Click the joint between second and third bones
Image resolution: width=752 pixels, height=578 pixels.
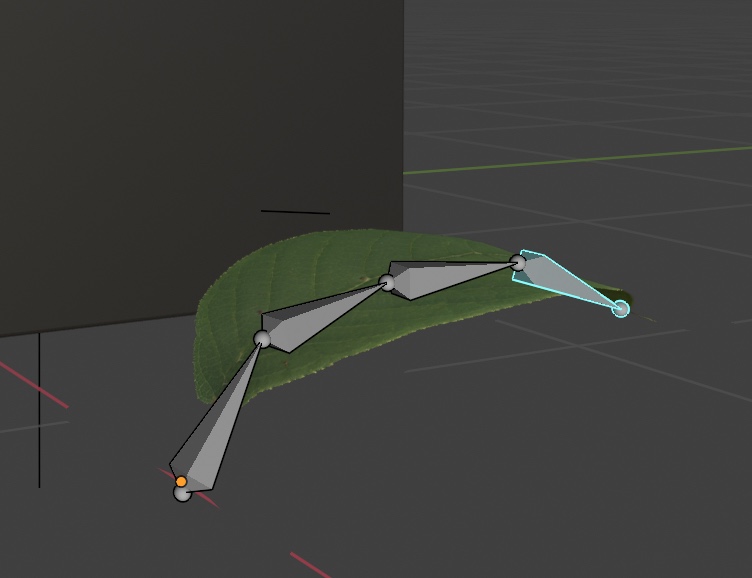coord(387,282)
